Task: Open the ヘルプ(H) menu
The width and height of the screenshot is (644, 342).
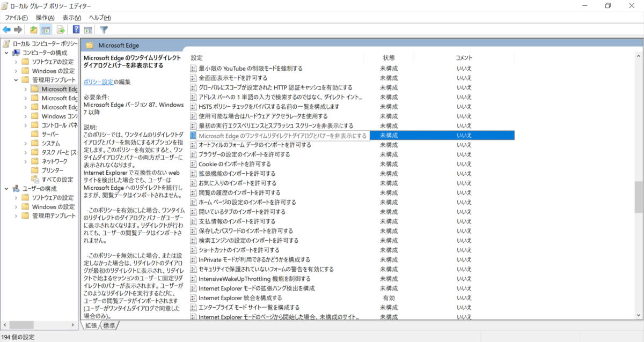Action: (x=100, y=18)
